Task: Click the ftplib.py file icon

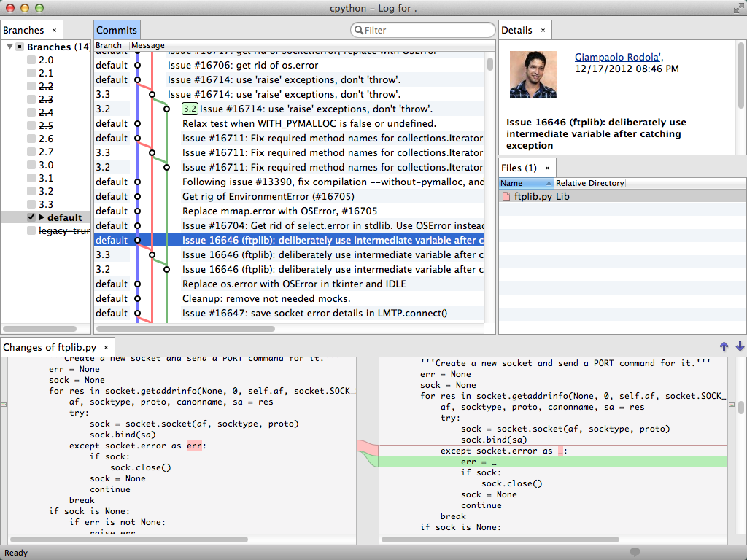Action: coord(506,196)
